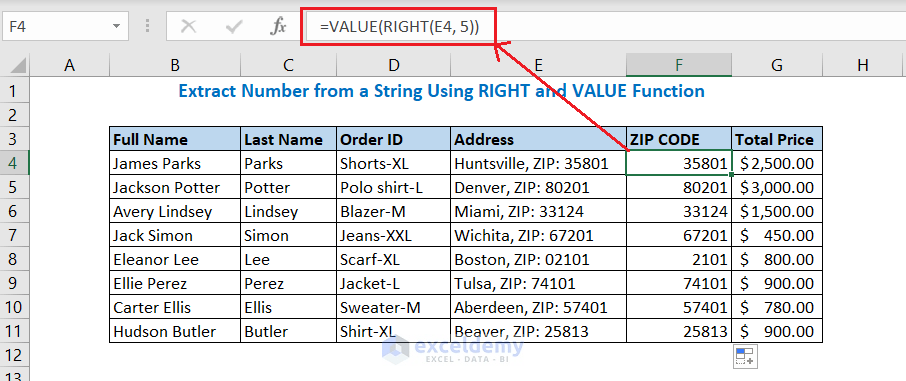
Task: Select Order ID cell Sweater-M
Action: [393, 307]
